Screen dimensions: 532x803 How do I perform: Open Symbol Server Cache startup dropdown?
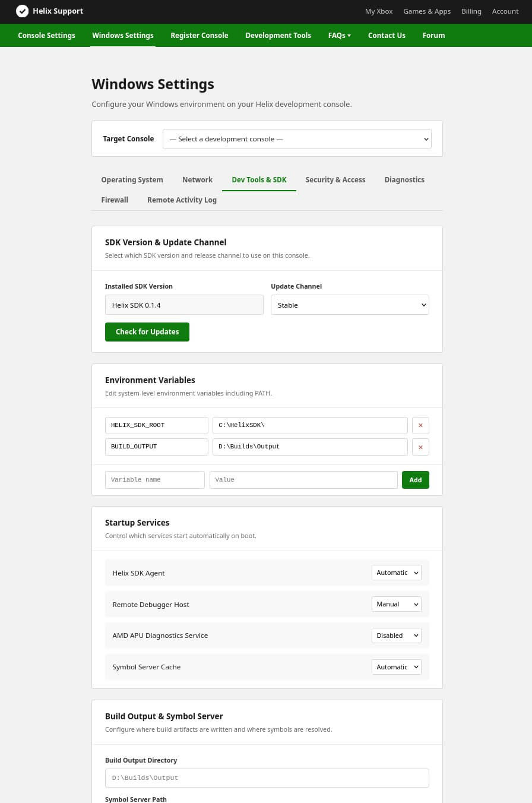click(x=396, y=666)
